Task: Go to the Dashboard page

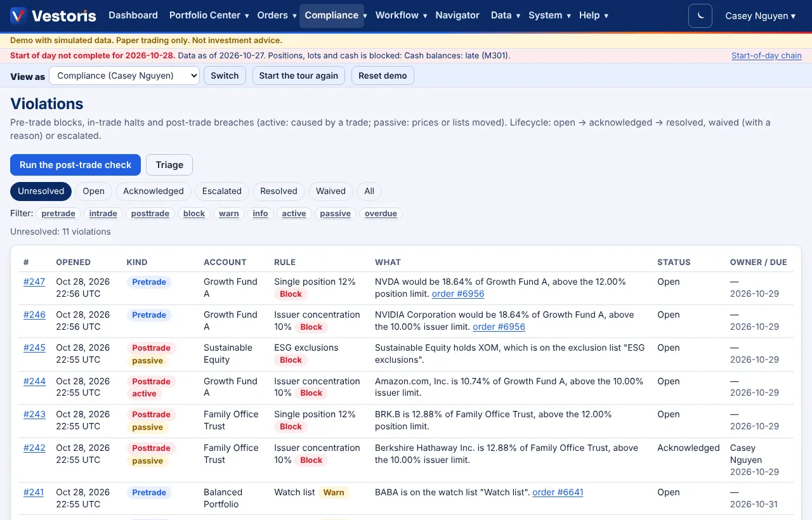Action: coord(133,15)
